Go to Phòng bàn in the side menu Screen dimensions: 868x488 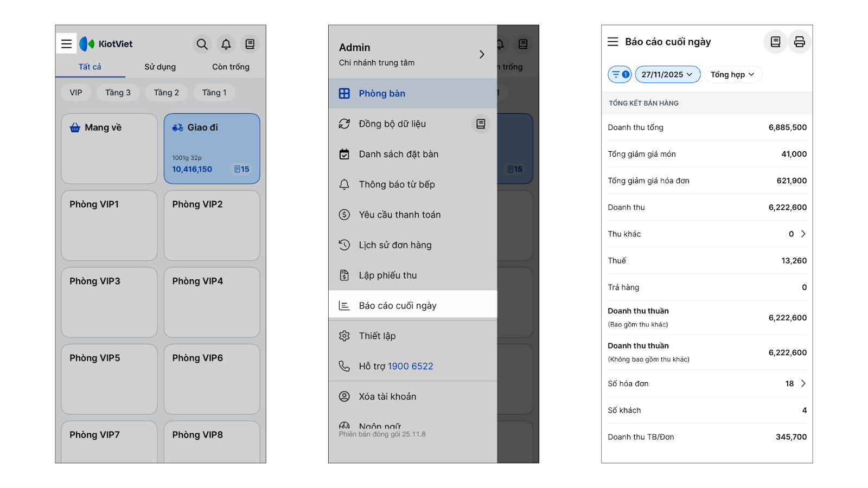[x=413, y=93]
